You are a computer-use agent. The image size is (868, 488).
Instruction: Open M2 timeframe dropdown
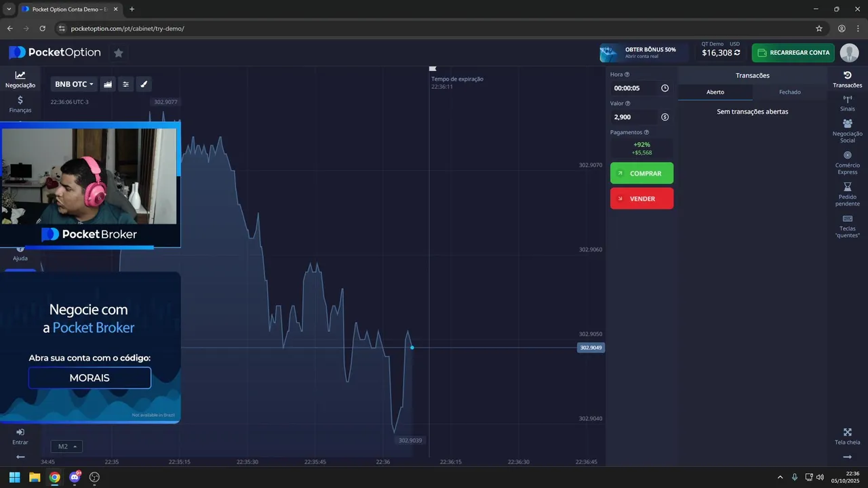click(x=66, y=447)
